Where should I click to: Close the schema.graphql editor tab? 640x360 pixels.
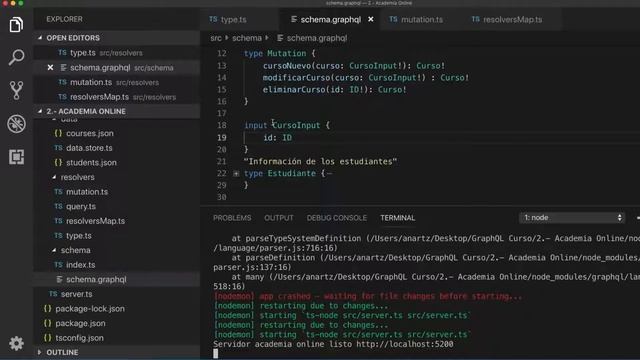(371, 19)
